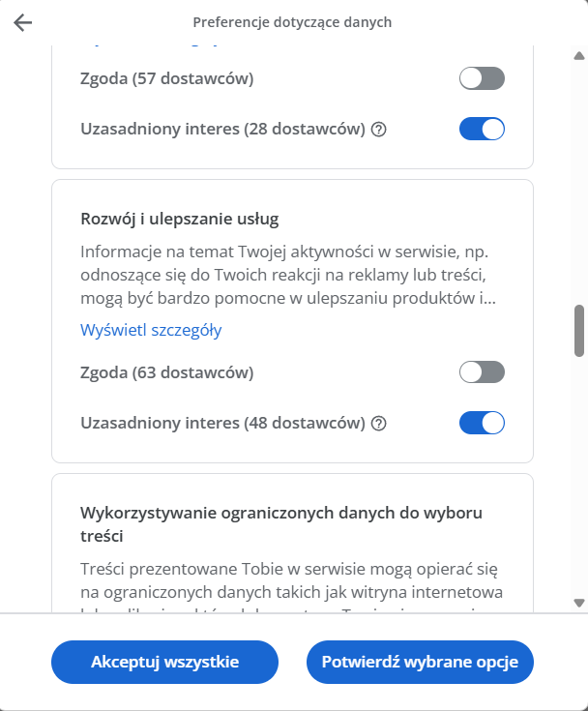Expand details via Wyświetl szczegóły
The width and height of the screenshot is (588, 711).
click(151, 330)
